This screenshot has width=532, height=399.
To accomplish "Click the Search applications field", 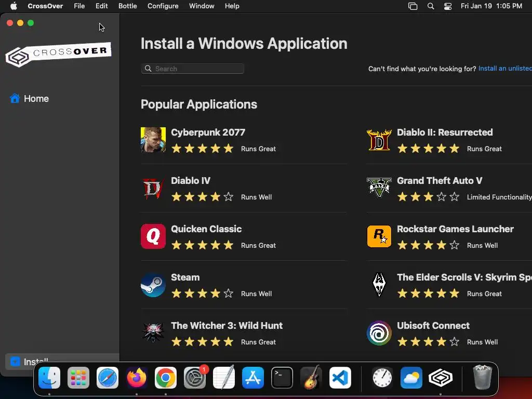I will tap(192, 69).
